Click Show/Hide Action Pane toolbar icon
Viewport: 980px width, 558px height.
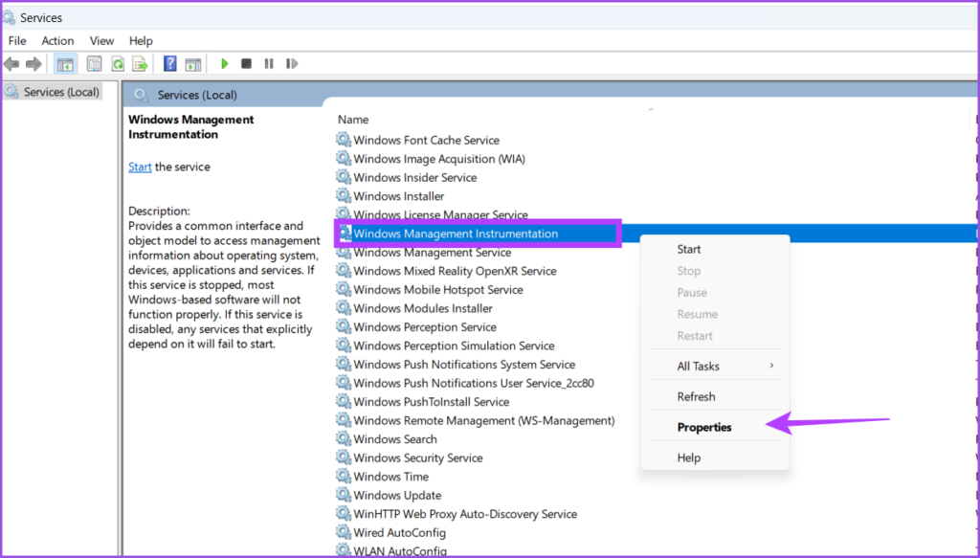193,64
